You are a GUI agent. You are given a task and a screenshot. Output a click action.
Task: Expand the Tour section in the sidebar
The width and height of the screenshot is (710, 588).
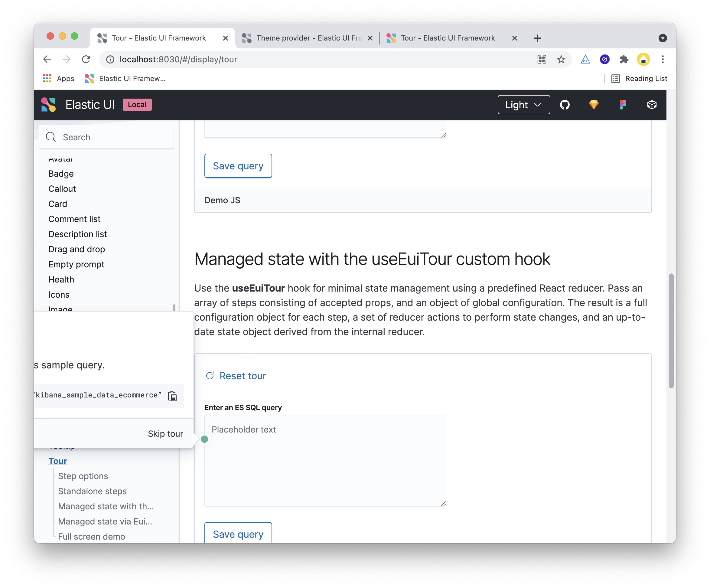[57, 461]
